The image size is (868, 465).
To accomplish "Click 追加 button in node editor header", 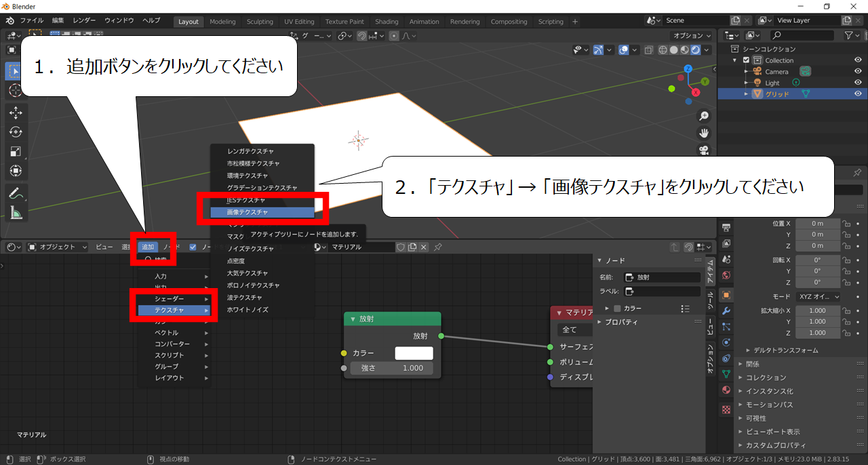I will click(x=148, y=247).
